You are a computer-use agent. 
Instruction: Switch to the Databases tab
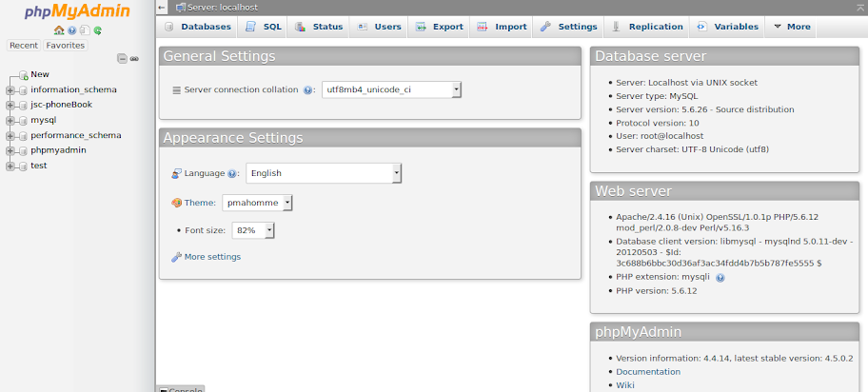coord(198,27)
